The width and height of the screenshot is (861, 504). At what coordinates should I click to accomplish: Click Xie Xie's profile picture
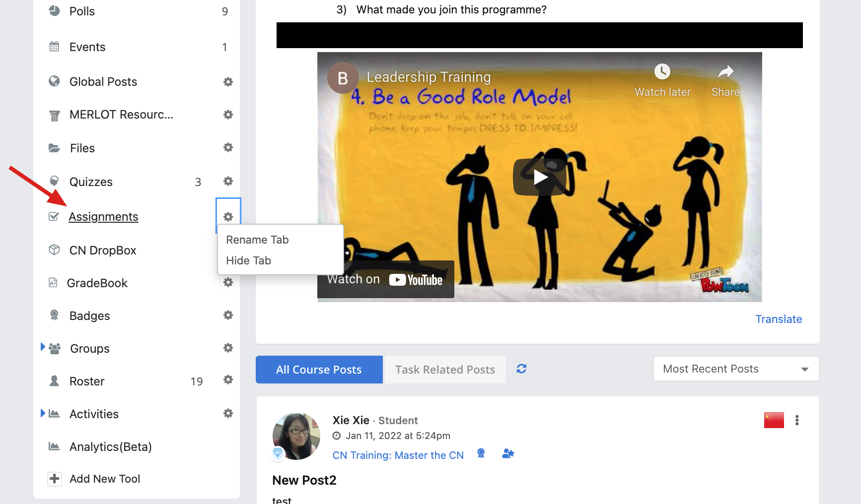point(296,436)
